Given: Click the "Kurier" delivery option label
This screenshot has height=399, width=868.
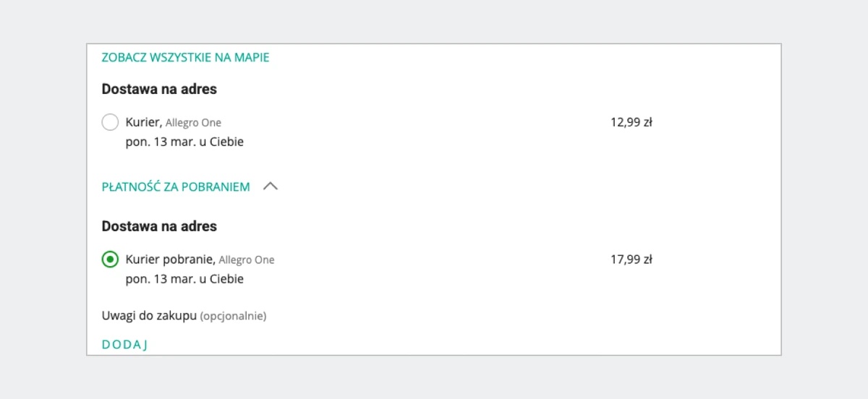Looking at the screenshot, I should coord(142,122).
